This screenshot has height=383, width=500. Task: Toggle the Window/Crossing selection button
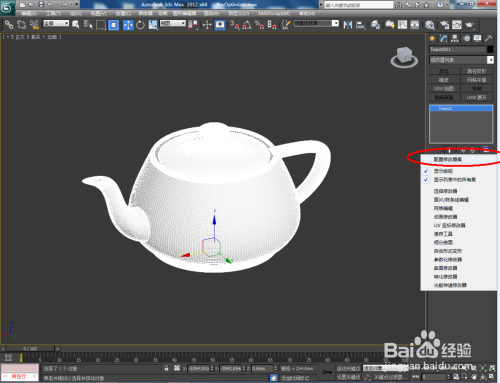coord(113,25)
